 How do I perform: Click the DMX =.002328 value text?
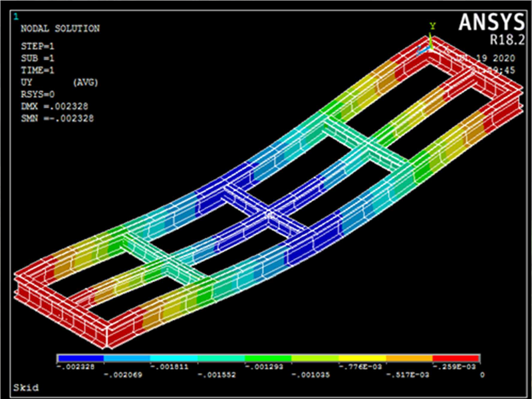(55, 106)
